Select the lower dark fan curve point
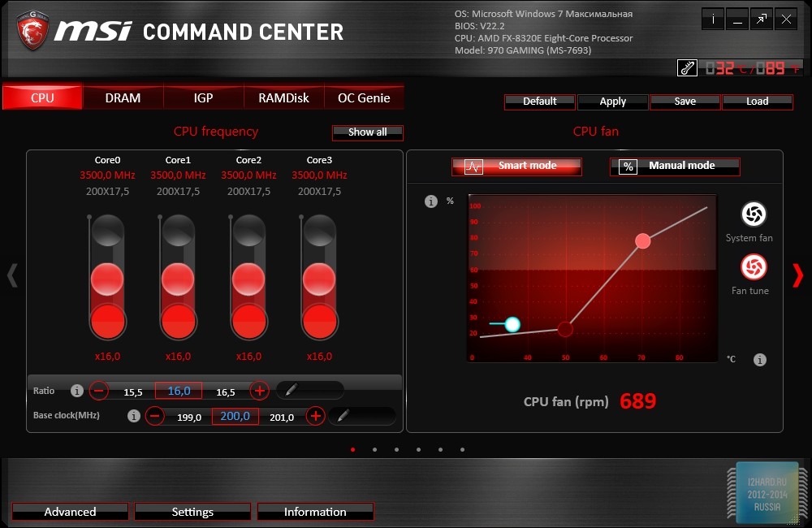The height and width of the screenshot is (528, 812). (x=565, y=328)
